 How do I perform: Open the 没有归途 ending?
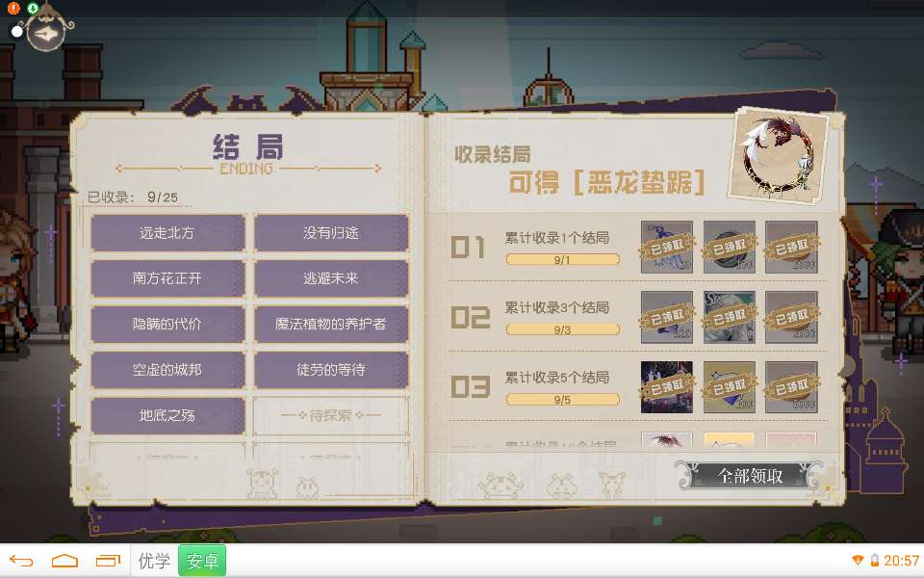(x=331, y=233)
